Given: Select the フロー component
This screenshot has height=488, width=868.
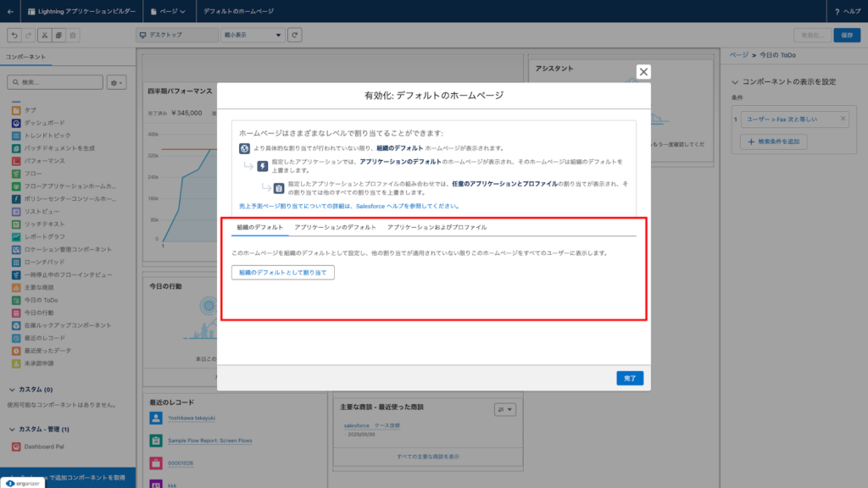Looking at the screenshot, I should 33,174.
